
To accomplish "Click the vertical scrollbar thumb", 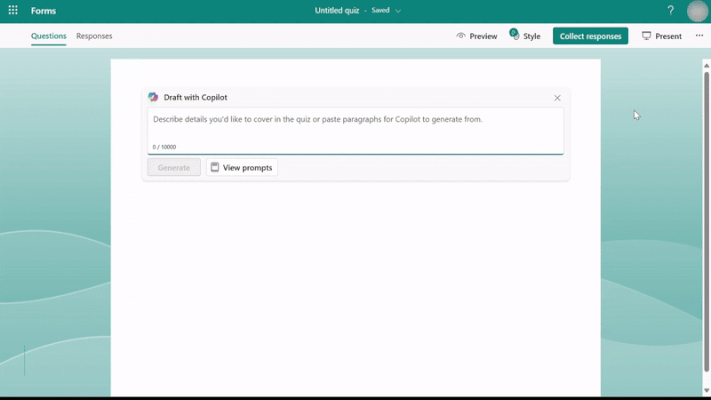I will tap(706, 221).
